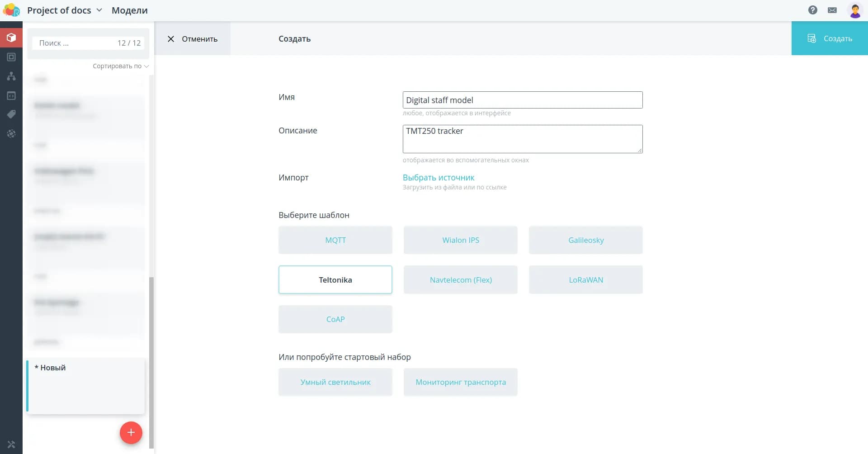Select the MQTT template

click(x=335, y=240)
